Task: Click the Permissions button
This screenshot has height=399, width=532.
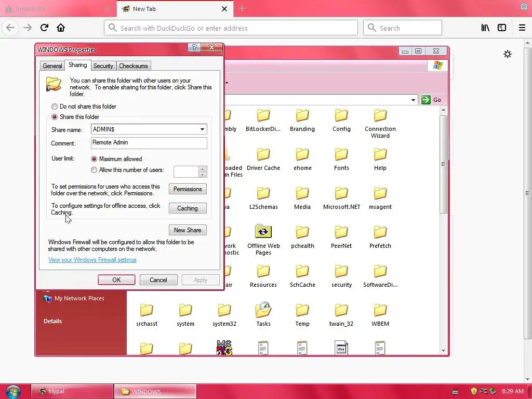Action: pos(188,189)
